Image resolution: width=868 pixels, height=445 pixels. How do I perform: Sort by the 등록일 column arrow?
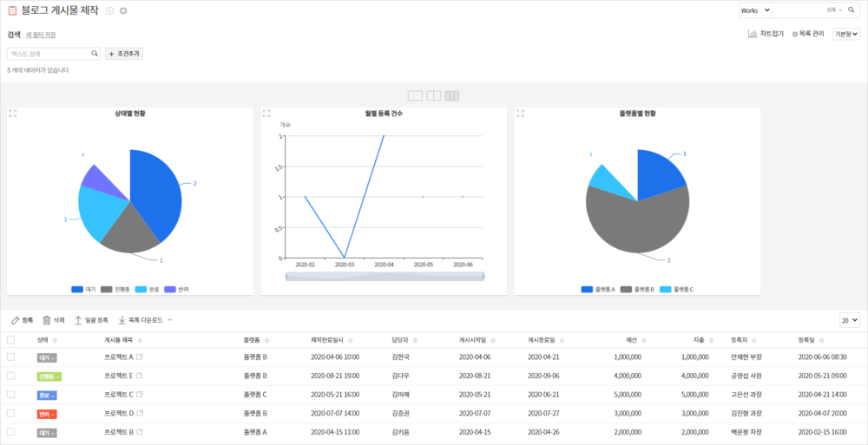(x=823, y=340)
